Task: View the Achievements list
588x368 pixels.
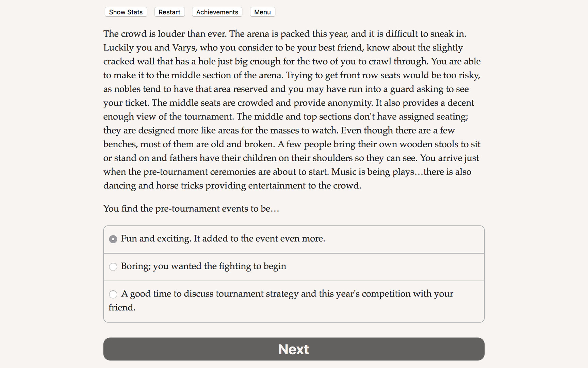Action: tap(217, 12)
